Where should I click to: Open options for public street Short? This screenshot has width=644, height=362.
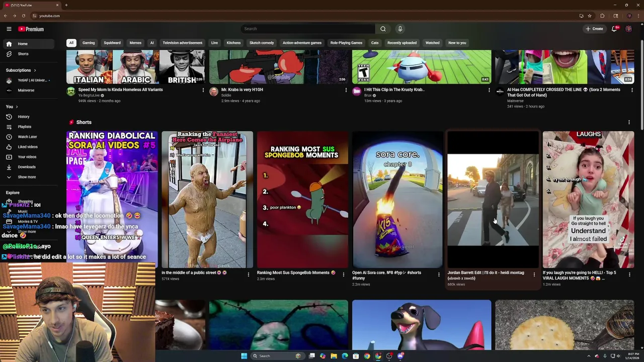(248, 275)
